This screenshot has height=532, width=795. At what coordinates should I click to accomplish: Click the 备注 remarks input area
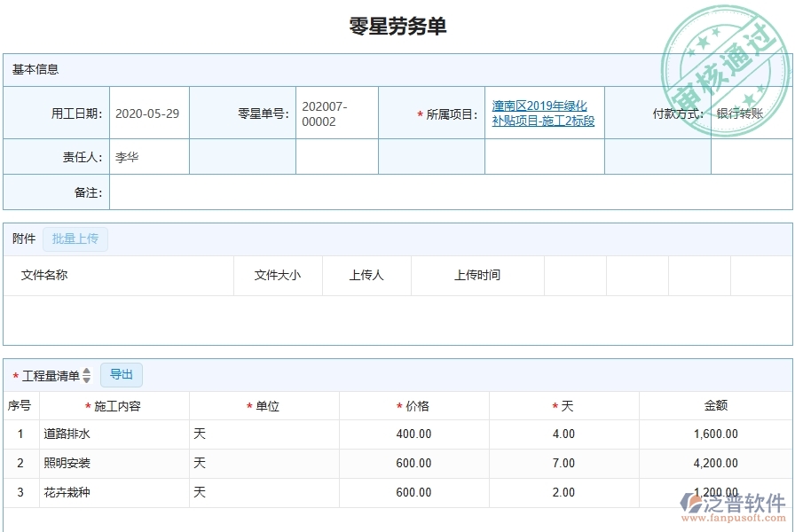click(355, 192)
